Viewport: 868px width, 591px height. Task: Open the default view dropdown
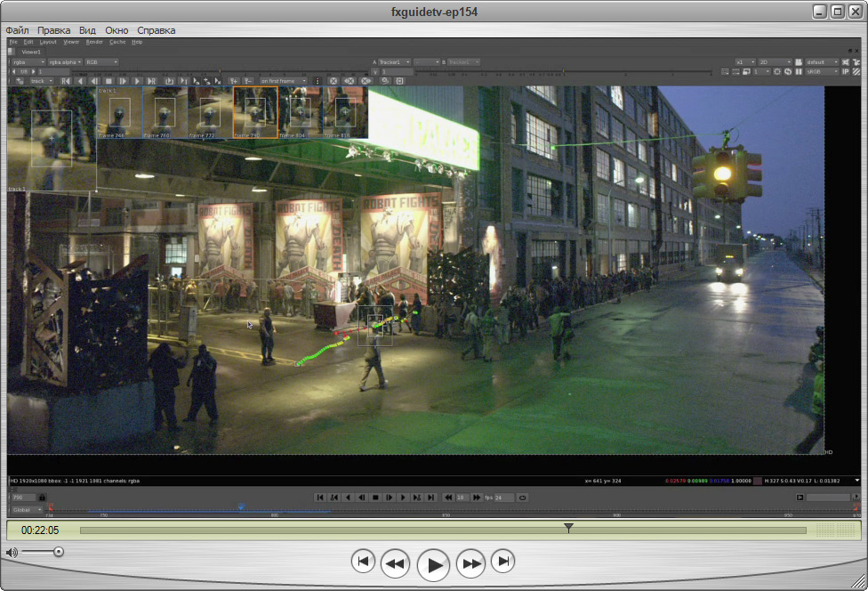(822, 62)
